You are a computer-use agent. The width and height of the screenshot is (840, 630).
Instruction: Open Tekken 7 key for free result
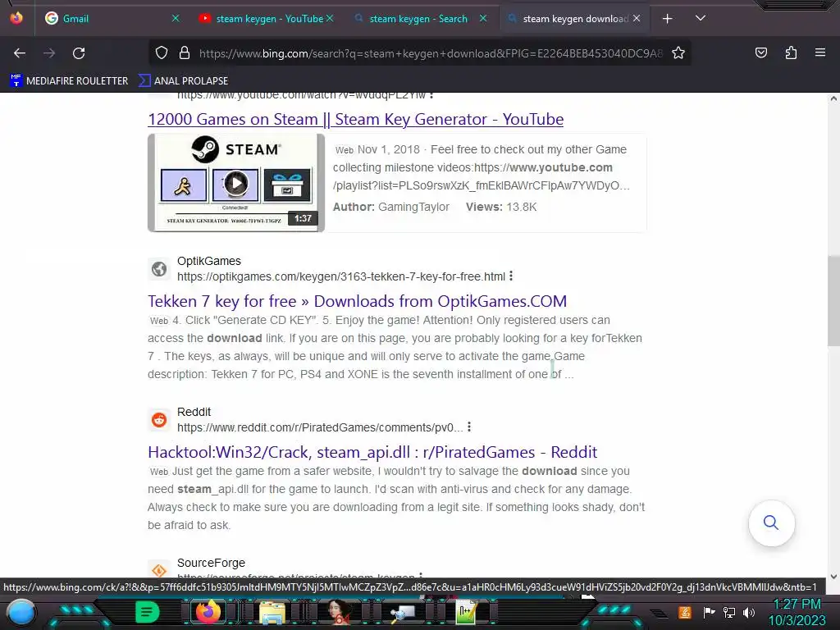[358, 301]
